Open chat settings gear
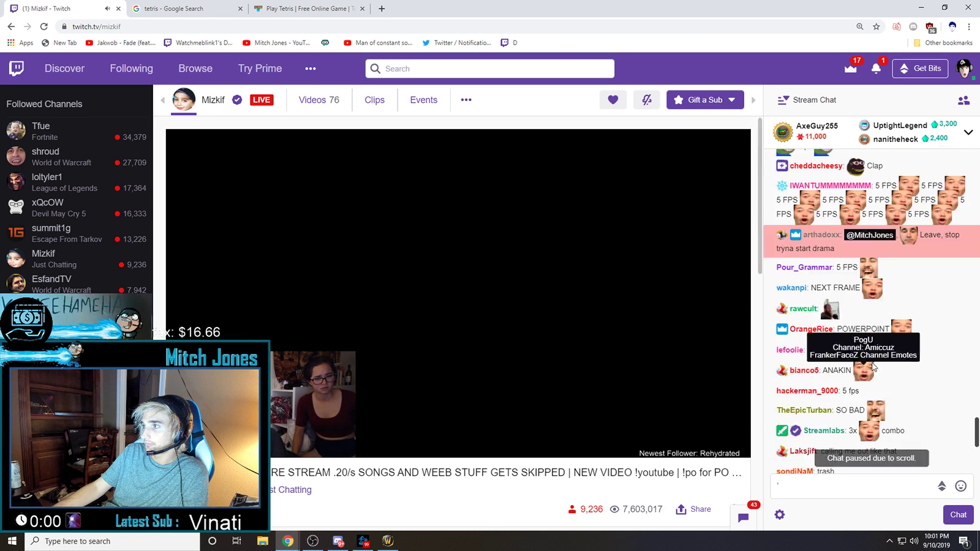Screen dimensions: 980x551 click(780, 515)
